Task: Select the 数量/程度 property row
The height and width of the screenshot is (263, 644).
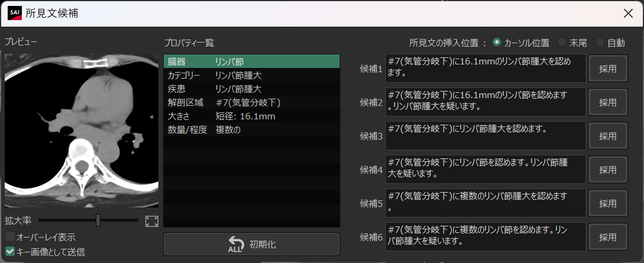Action: pyautogui.click(x=251, y=130)
